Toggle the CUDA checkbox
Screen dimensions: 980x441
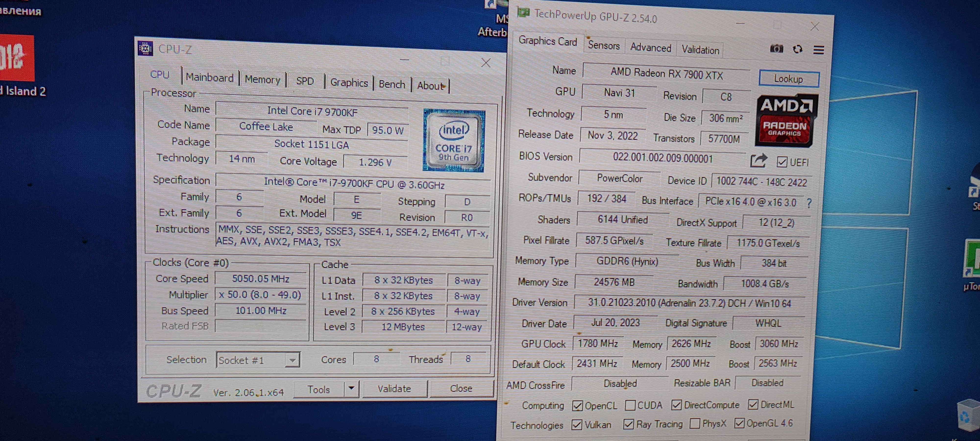click(x=630, y=405)
